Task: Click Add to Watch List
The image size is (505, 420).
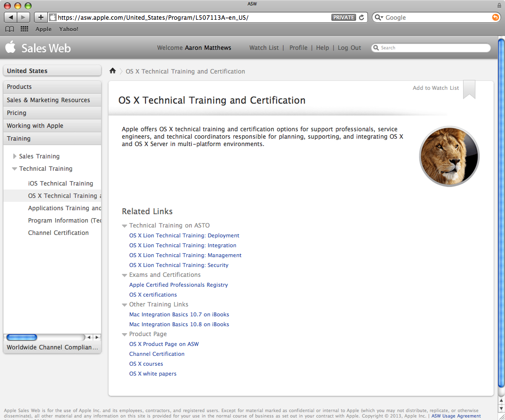Action: point(435,88)
